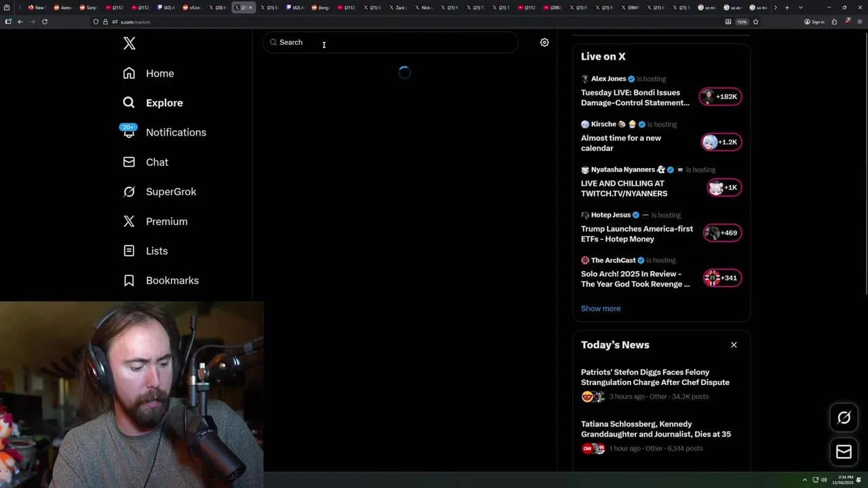The width and height of the screenshot is (868, 488).
Task: Go to the X logo home link
Action: [x=130, y=44]
